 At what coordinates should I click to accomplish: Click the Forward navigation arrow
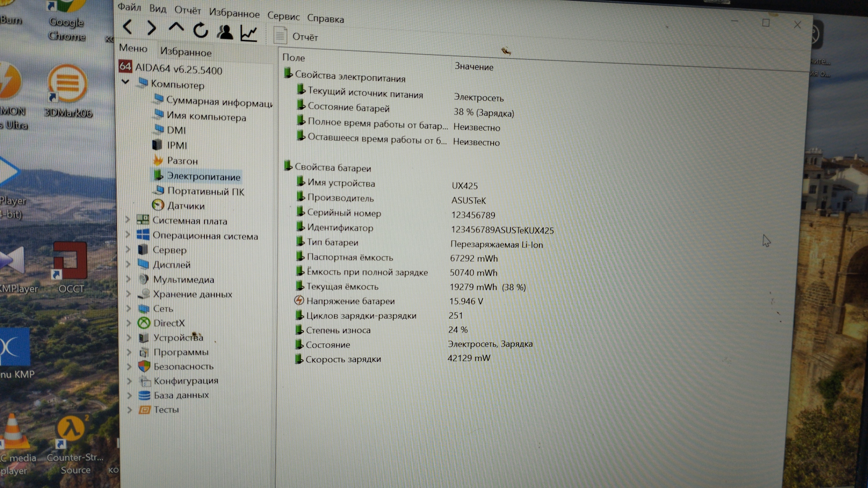(x=151, y=28)
